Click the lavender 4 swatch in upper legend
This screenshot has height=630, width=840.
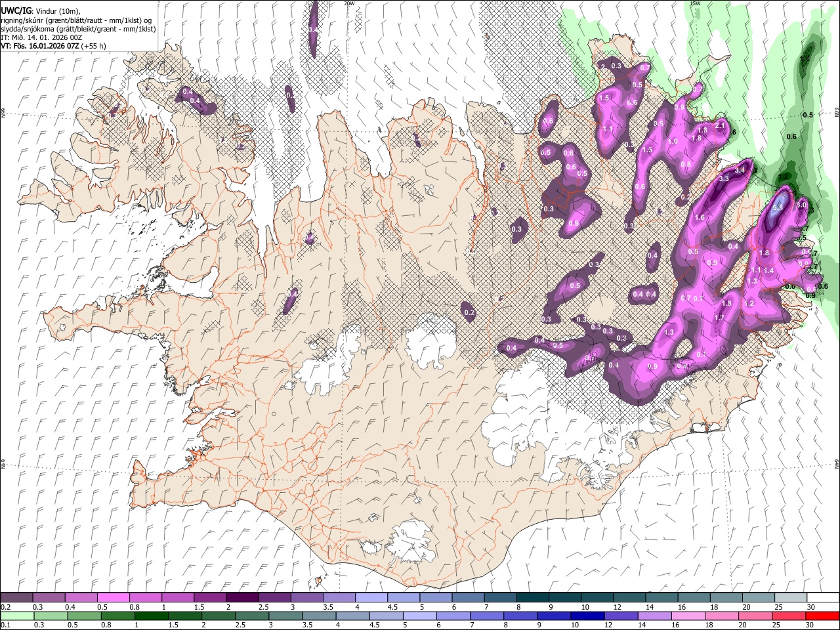(x=371, y=598)
